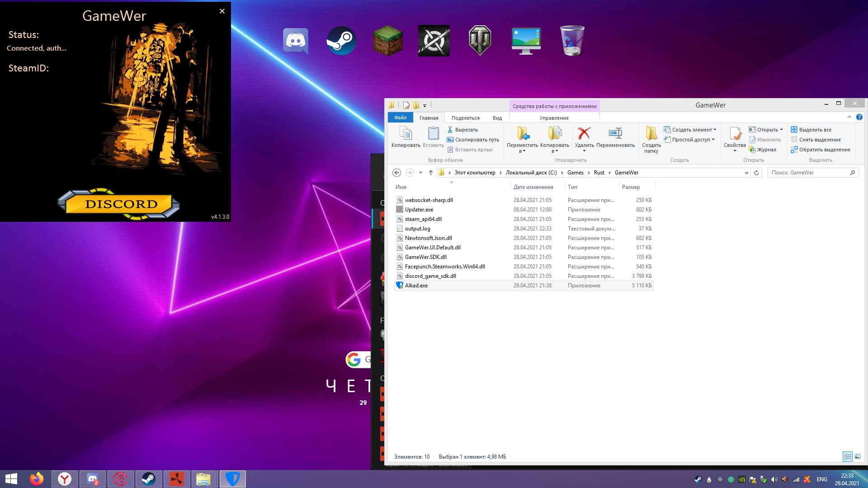Select websocket-sharp.dll in the list
868x488 pixels.
point(524,200)
